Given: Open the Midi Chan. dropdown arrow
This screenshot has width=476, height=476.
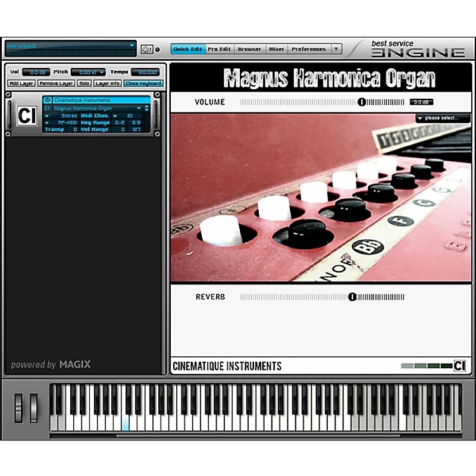Looking at the screenshot, I should pos(115,116).
